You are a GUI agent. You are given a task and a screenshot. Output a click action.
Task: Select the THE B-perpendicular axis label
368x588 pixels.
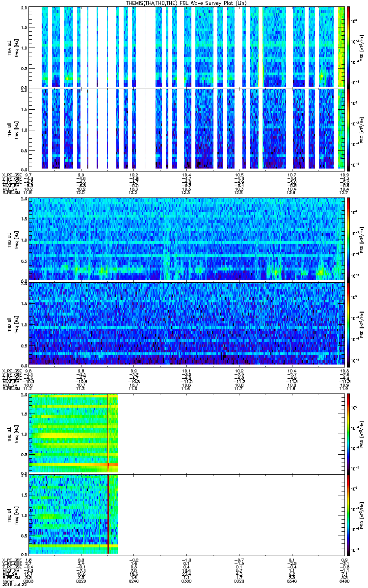pos(10,433)
